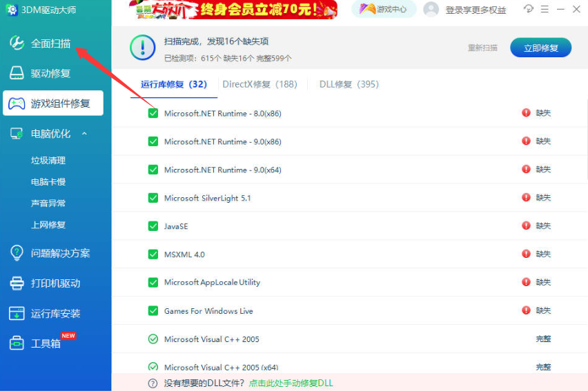The height and width of the screenshot is (391, 588).
Task: Open 电脑卡慢 in sidebar
Action: point(48,182)
